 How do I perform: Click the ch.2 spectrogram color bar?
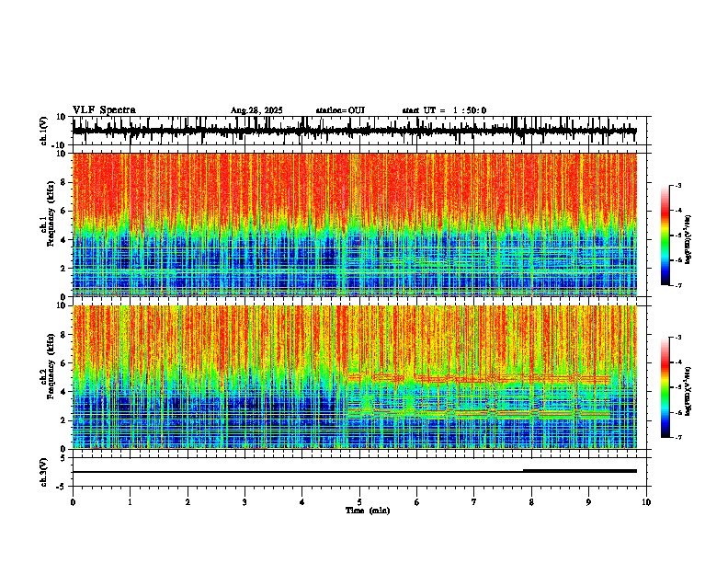click(x=665, y=387)
